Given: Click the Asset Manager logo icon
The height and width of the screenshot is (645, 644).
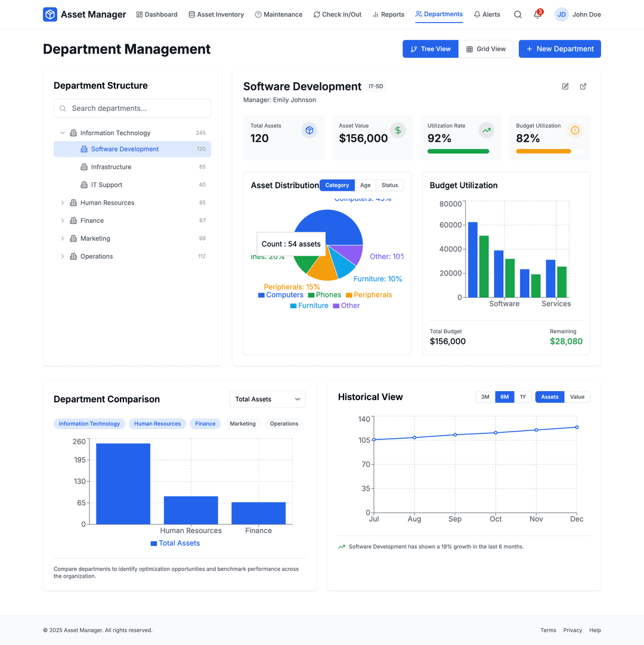Looking at the screenshot, I should [49, 14].
